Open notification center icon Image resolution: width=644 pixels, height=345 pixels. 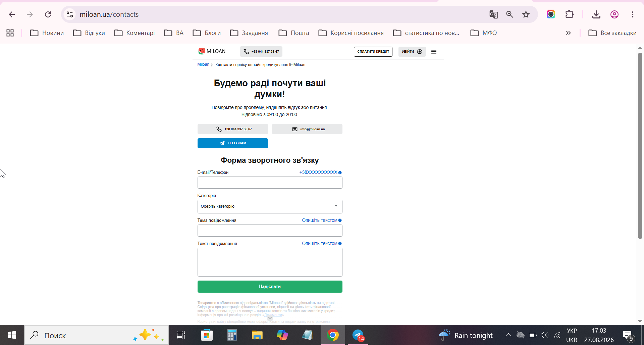(x=628, y=335)
